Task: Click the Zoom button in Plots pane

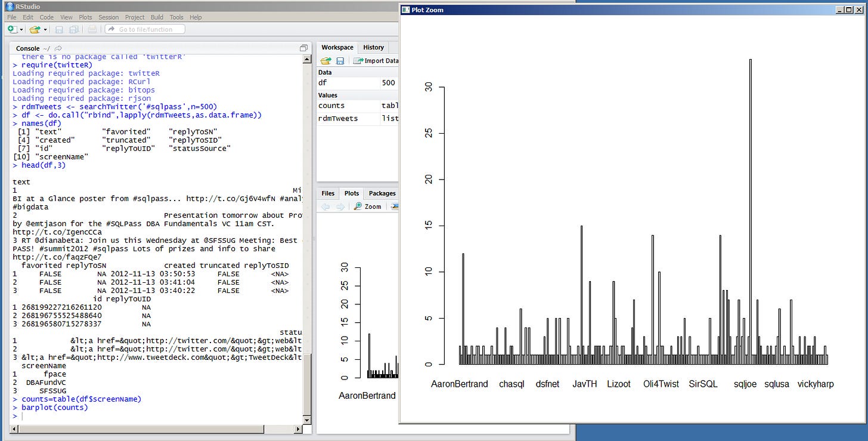Action: [367, 206]
